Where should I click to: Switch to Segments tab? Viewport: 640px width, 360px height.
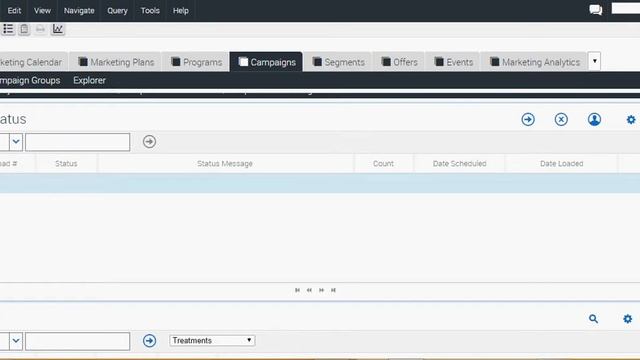(x=338, y=62)
